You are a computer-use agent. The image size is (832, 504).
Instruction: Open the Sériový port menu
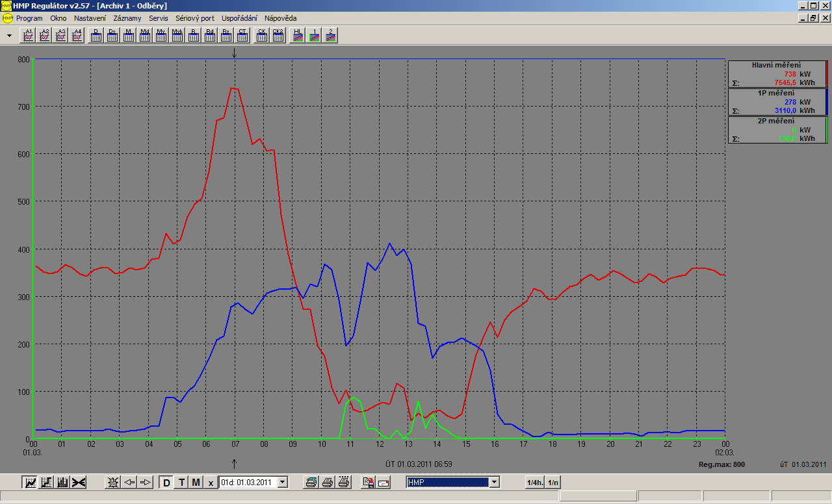coord(195,18)
